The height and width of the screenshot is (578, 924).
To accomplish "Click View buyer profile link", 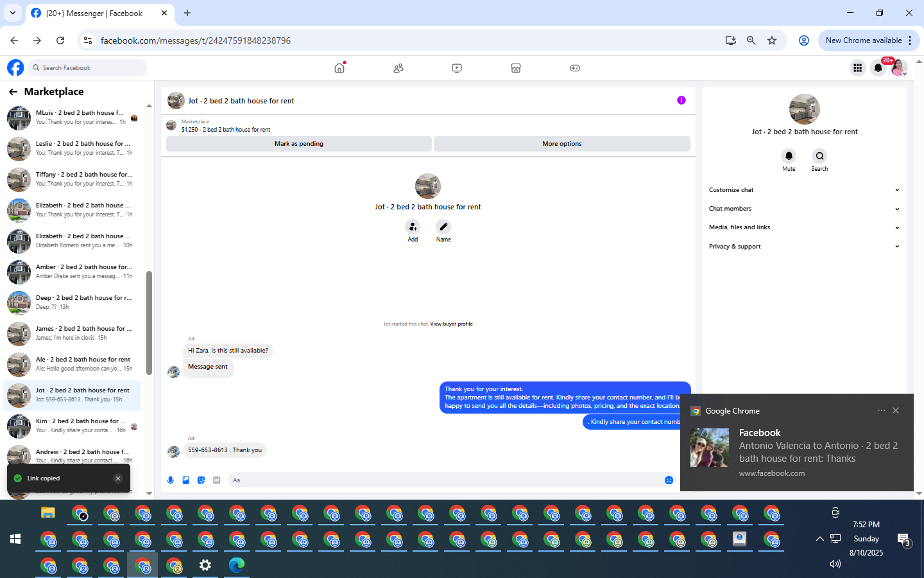I will 451,324.
